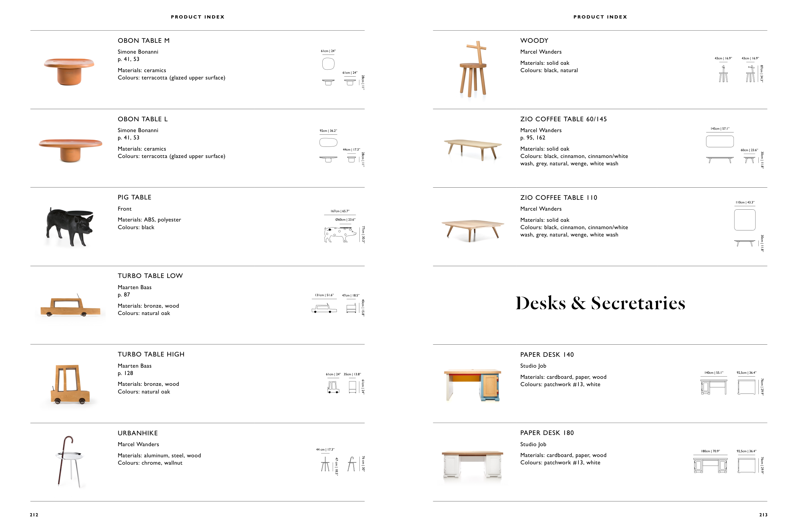The height and width of the screenshot is (532, 798).
Task: Click the Desks & Secretaries section heading
Action: pos(600,303)
